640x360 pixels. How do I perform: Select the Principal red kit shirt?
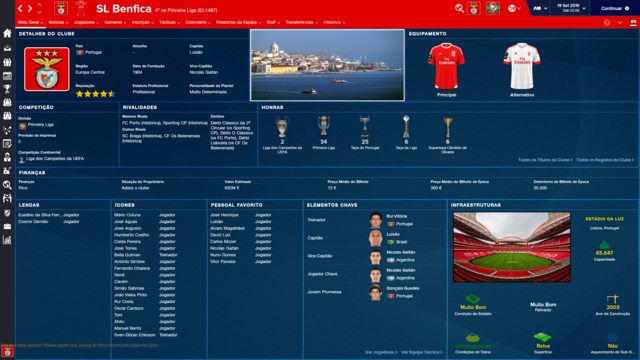pyautogui.click(x=446, y=66)
